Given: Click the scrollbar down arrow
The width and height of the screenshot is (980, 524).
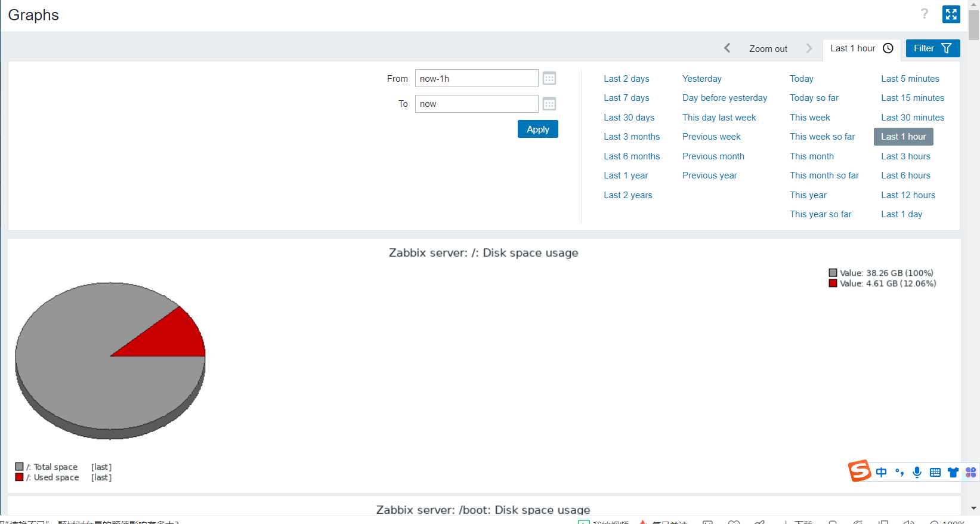Looking at the screenshot, I should (973, 508).
